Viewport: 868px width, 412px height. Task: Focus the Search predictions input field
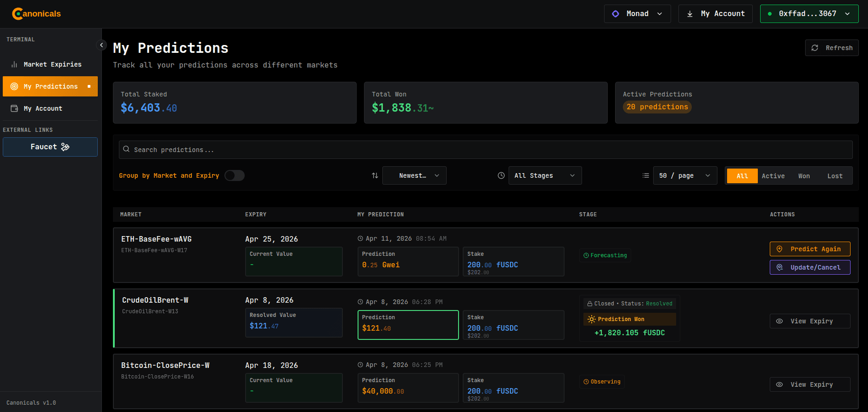[x=487, y=150]
